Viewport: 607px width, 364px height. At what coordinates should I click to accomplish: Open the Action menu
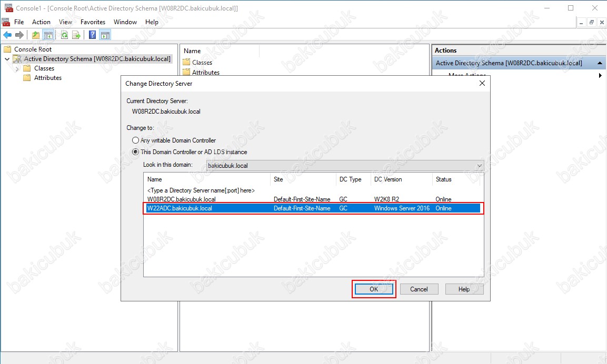[x=41, y=22]
